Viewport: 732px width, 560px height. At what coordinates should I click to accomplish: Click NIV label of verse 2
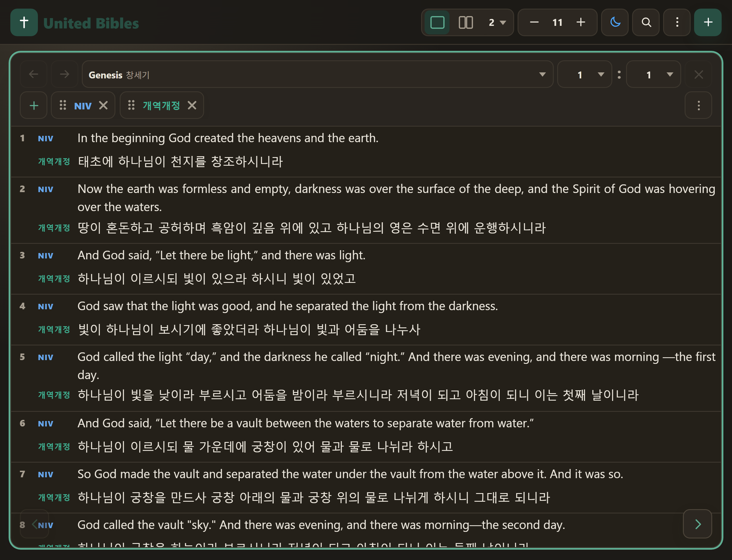(x=46, y=189)
